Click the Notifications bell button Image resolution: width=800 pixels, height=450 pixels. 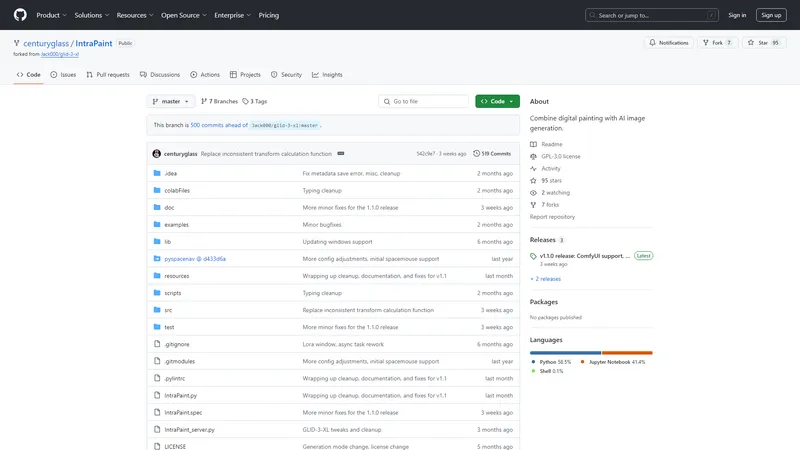click(669, 43)
